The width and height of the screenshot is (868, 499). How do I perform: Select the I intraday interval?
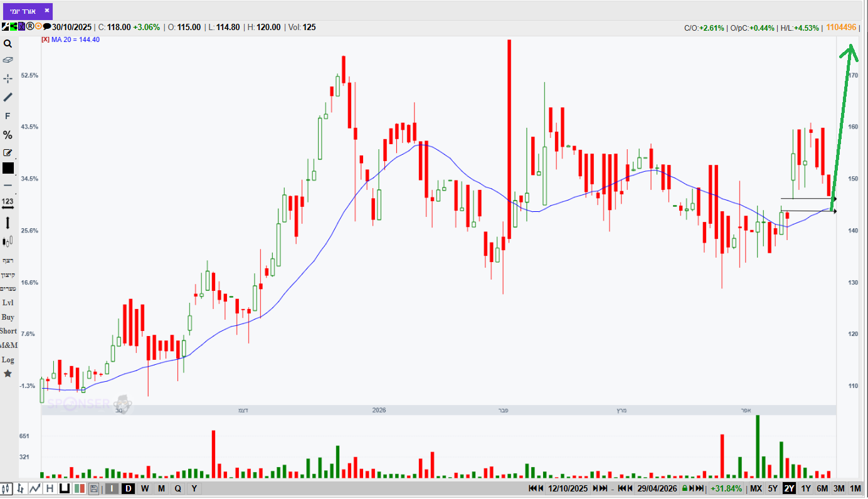point(112,488)
